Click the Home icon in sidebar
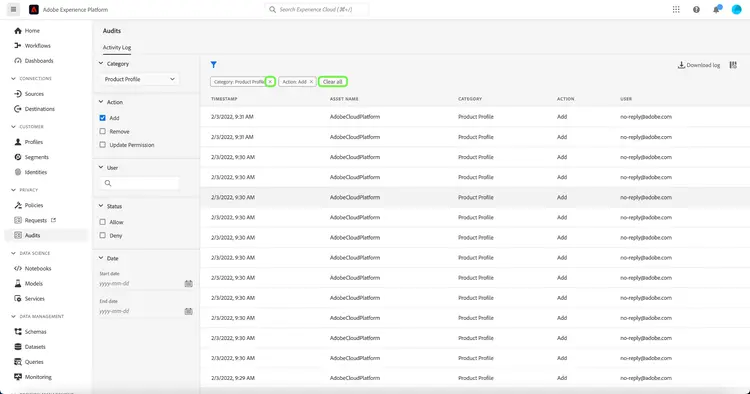This screenshot has width=750, height=394. pos(18,31)
